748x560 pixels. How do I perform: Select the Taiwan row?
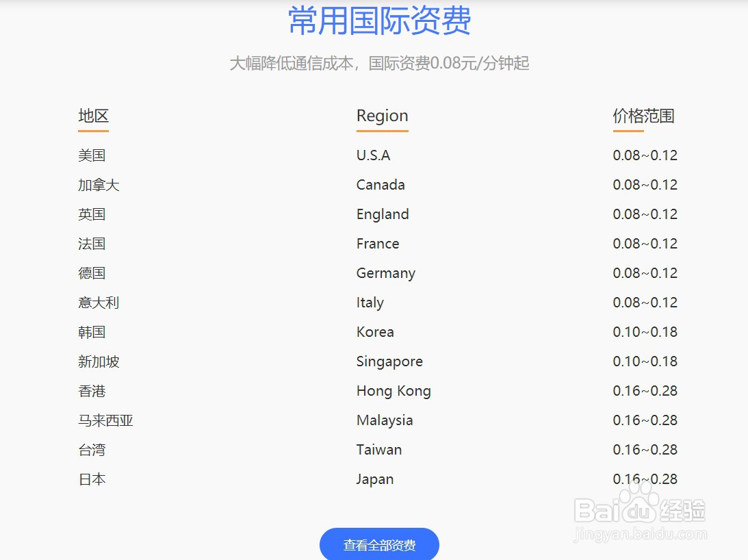(x=379, y=449)
